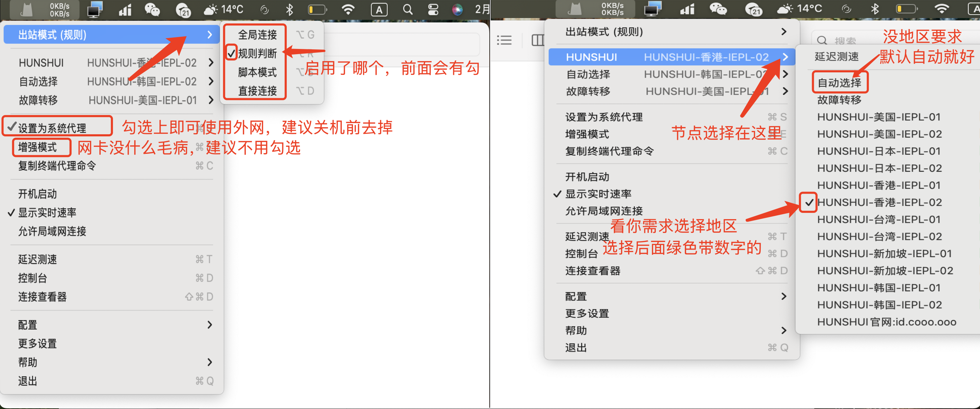Select node HUNSHUI-日本-IEPL-02
The image size is (980, 409).
pyautogui.click(x=879, y=168)
